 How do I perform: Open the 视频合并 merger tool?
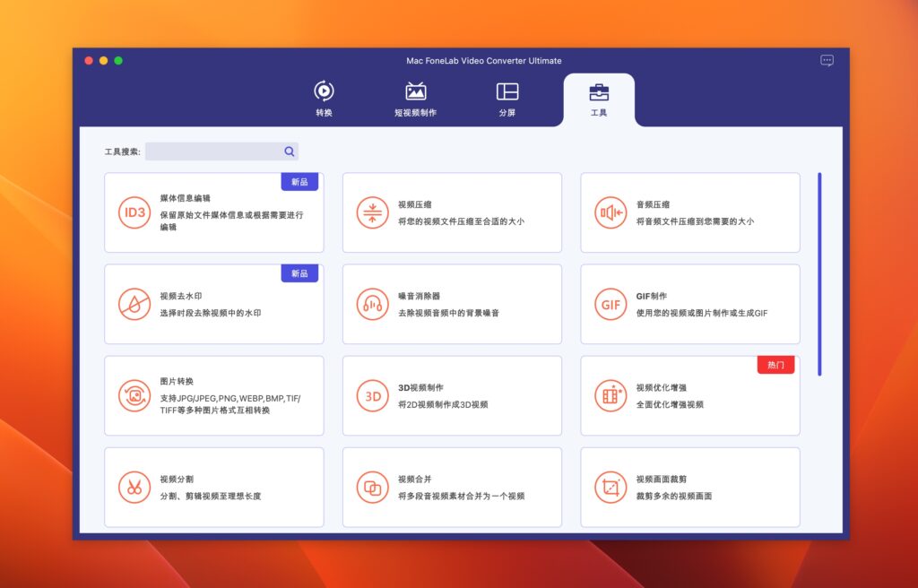452,487
